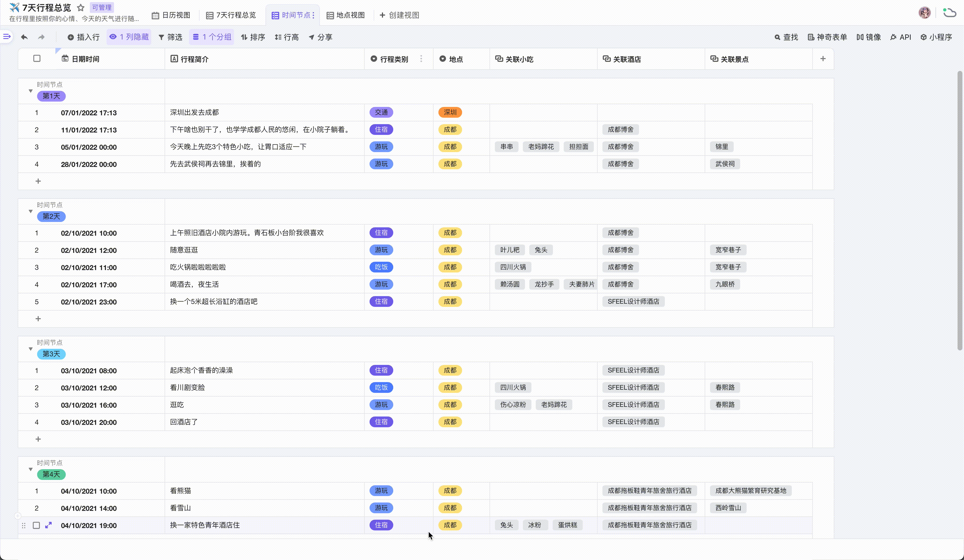Open the 查找 search tool

pyautogui.click(x=786, y=37)
